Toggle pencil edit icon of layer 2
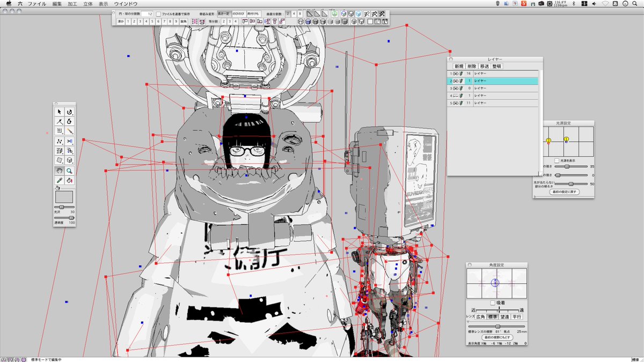Viewport: 644px width, 362px height. [x=462, y=80]
